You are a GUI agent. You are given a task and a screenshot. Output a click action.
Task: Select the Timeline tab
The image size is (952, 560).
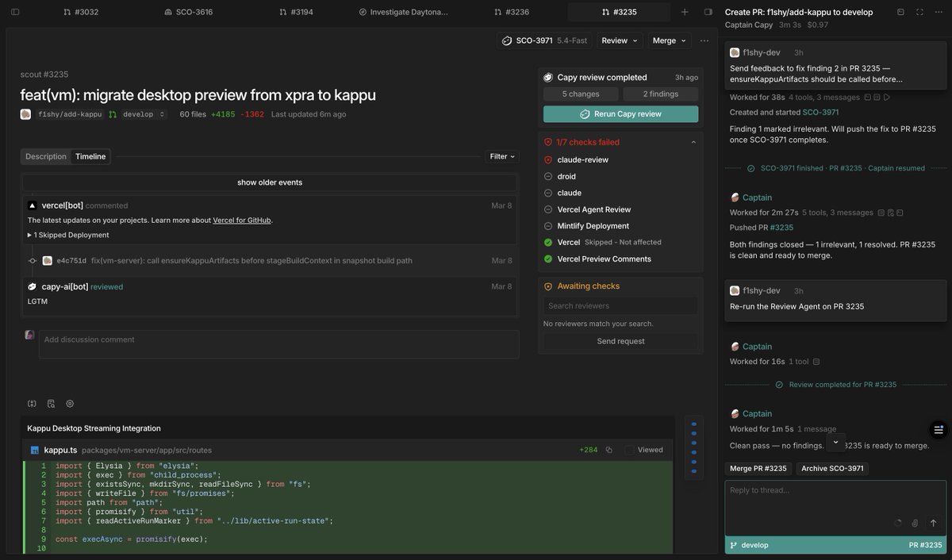pyautogui.click(x=90, y=156)
